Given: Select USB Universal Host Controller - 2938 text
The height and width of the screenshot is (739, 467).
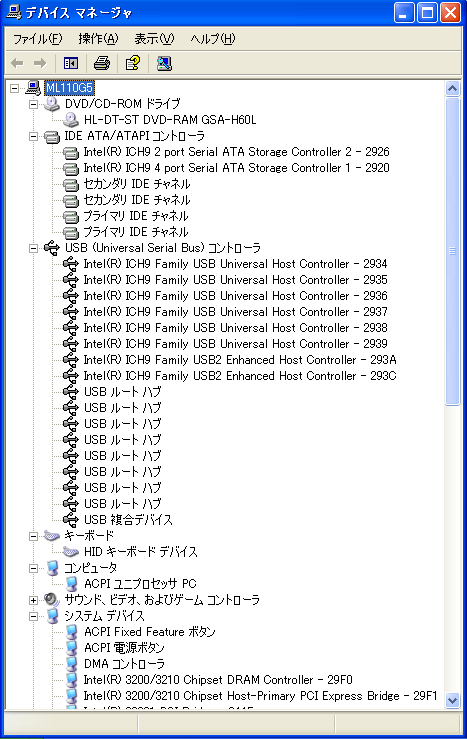Looking at the screenshot, I should click(x=235, y=328).
